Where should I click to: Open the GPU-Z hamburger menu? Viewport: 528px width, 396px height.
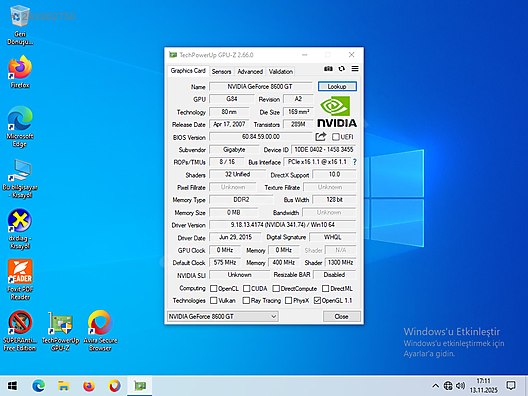[x=355, y=69]
